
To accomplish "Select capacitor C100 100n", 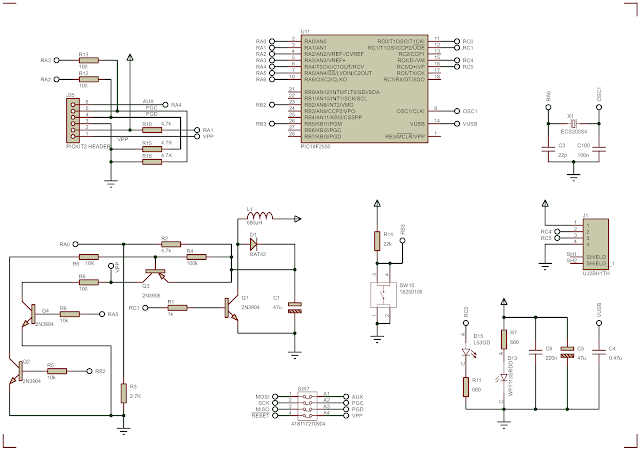I will 599,149.
